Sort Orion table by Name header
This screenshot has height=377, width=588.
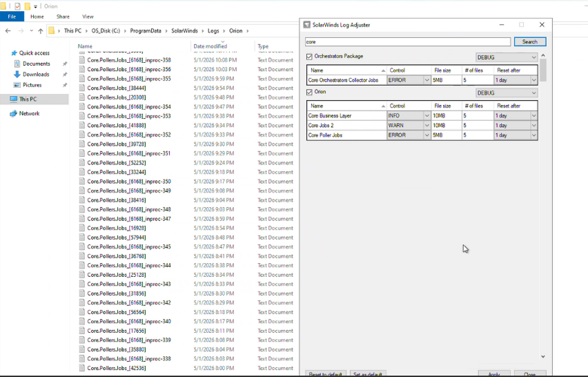coord(346,106)
